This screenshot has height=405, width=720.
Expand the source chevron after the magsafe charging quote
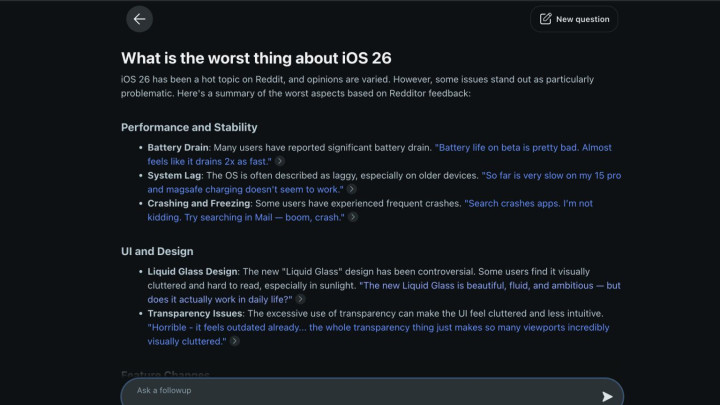352,189
